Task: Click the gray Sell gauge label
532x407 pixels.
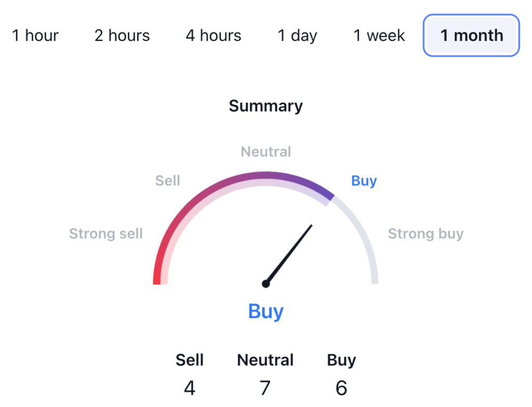Action: [167, 181]
